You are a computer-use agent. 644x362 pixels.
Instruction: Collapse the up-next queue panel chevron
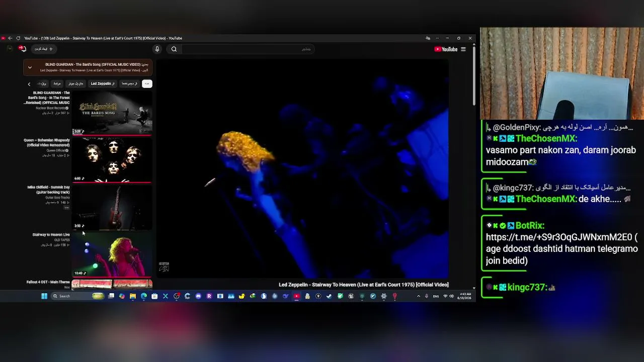(x=30, y=67)
